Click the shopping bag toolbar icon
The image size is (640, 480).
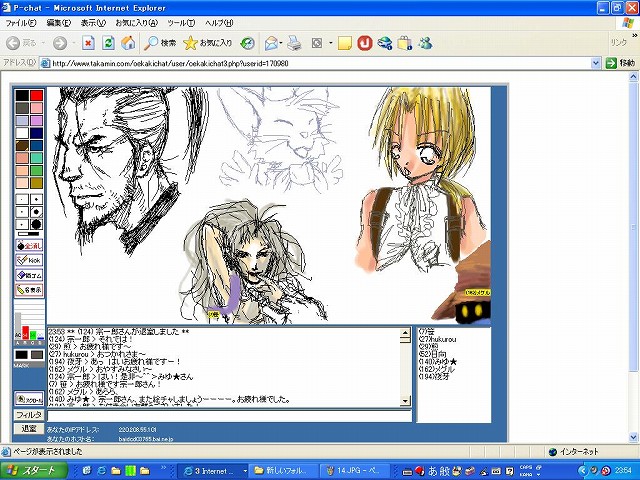[404, 43]
